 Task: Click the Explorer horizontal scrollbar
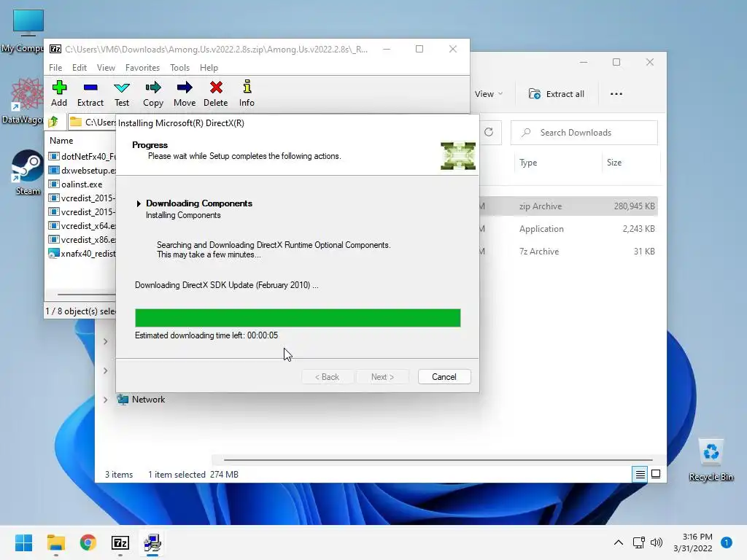tap(438, 460)
